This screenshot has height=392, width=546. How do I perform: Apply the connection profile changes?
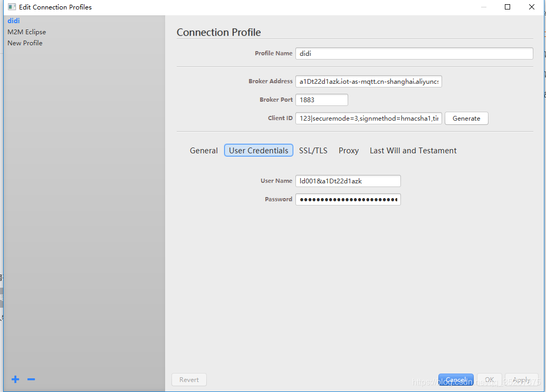pyautogui.click(x=521, y=379)
